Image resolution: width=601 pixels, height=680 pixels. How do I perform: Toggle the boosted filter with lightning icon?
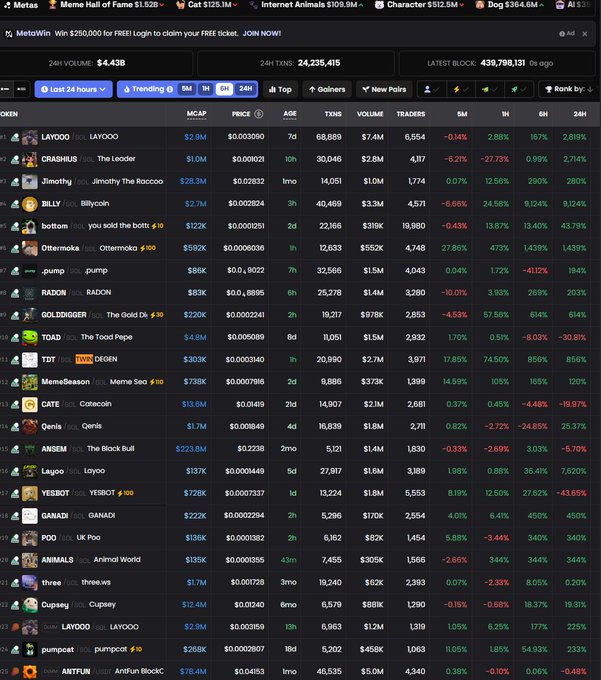[460, 89]
